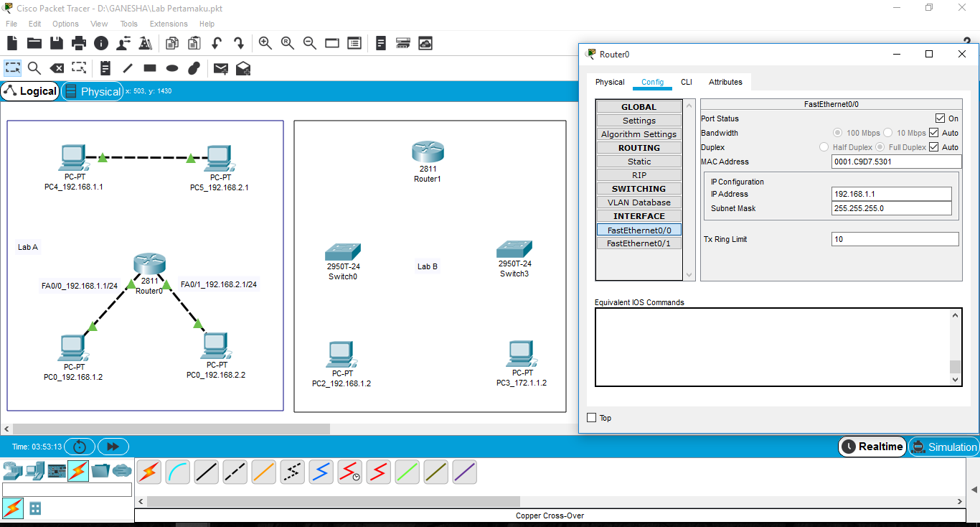Click the Tx Ring Limit field
Screen dimensions: 980x527
895,239
